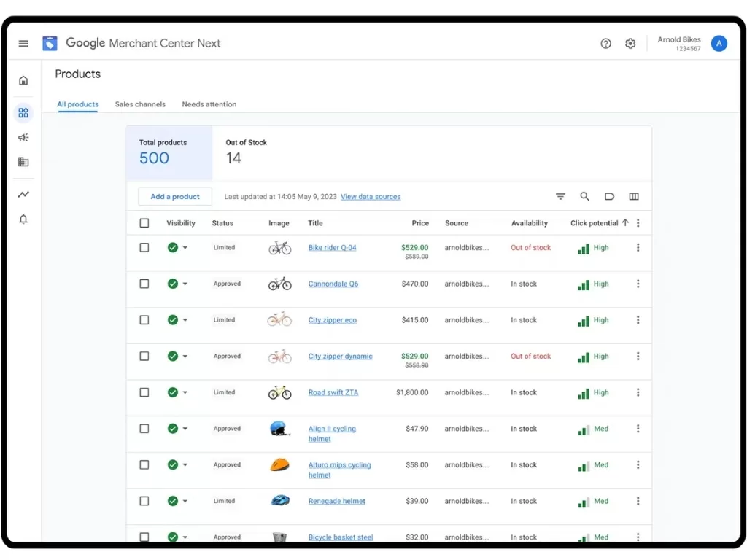
Task: Open the hamburger main menu
Action: [23, 43]
